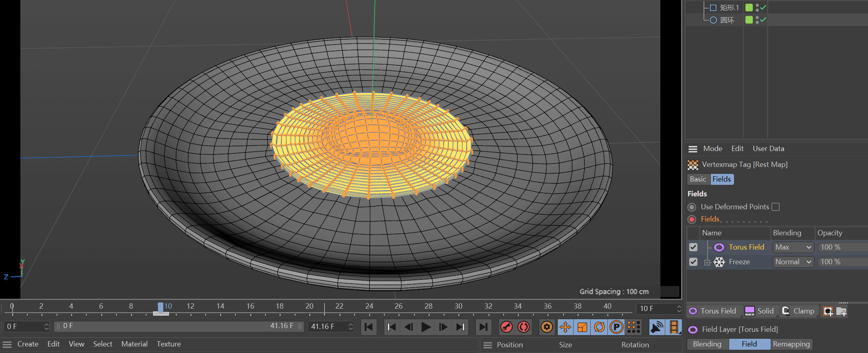Image resolution: width=868 pixels, height=353 pixels.
Task: Switch to the Blending tab of Field Layer
Action: (708, 344)
